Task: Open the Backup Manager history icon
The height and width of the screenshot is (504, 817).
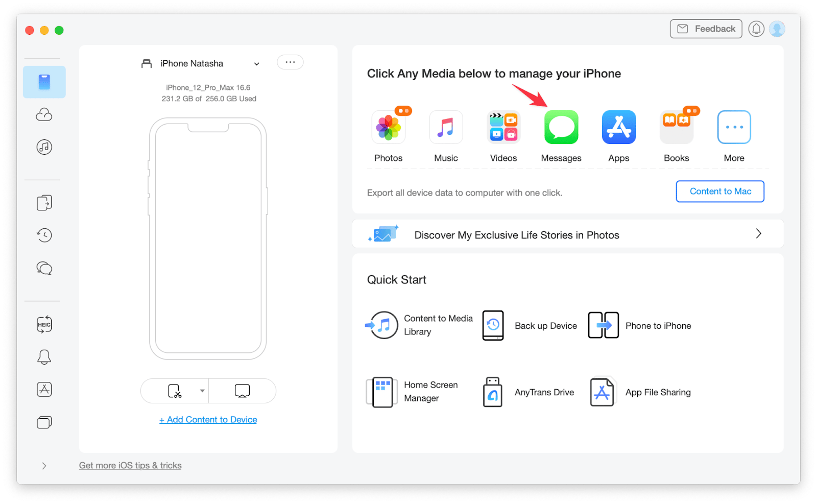Action: tap(44, 235)
